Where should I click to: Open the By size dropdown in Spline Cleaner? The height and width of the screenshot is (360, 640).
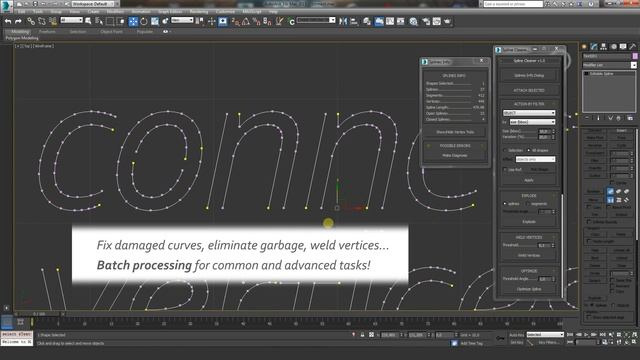tap(532, 122)
